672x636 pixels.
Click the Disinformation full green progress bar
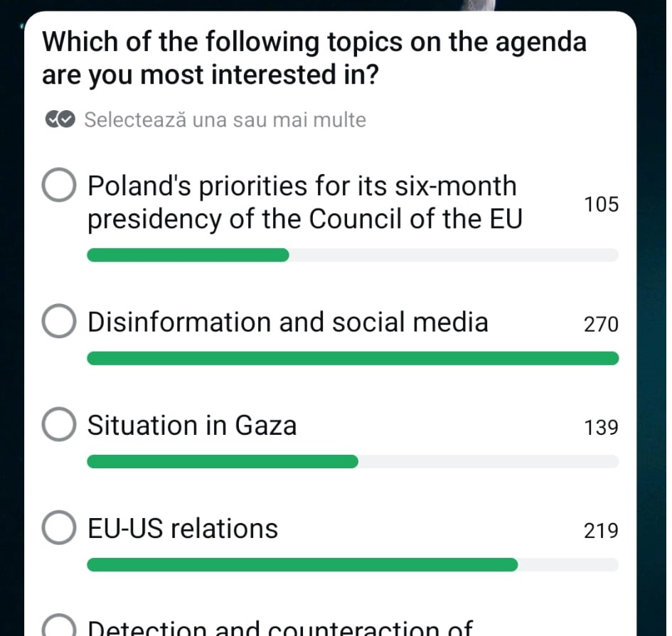pyautogui.click(x=353, y=358)
